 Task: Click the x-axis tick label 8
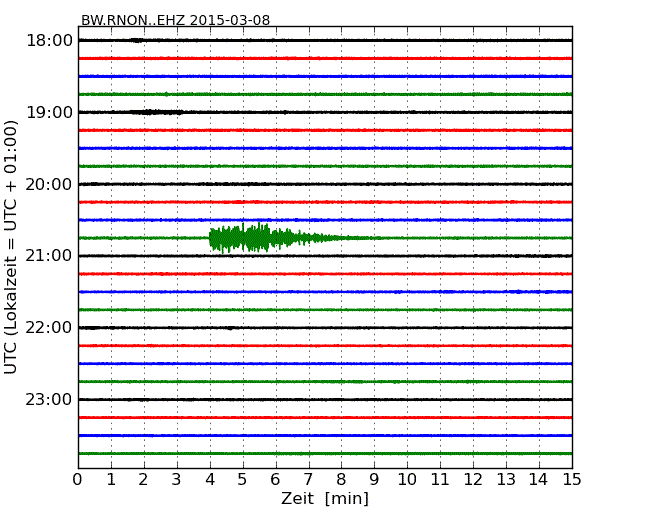tap(341, 480)
